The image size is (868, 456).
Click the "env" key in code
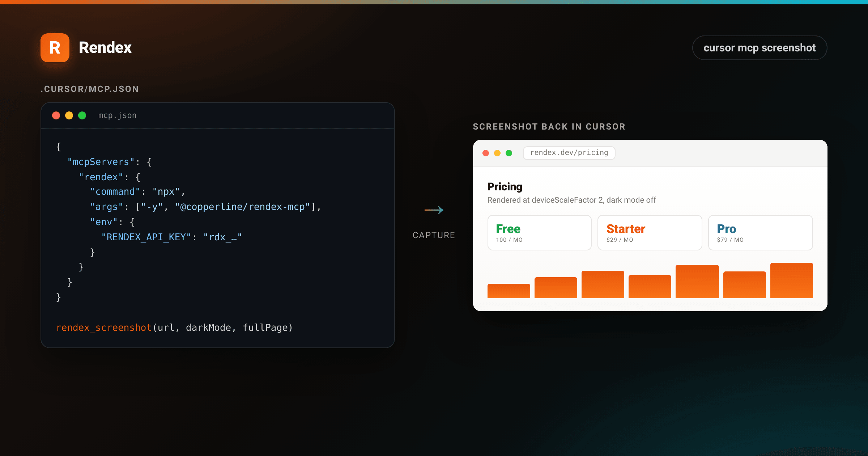point(104,222)
